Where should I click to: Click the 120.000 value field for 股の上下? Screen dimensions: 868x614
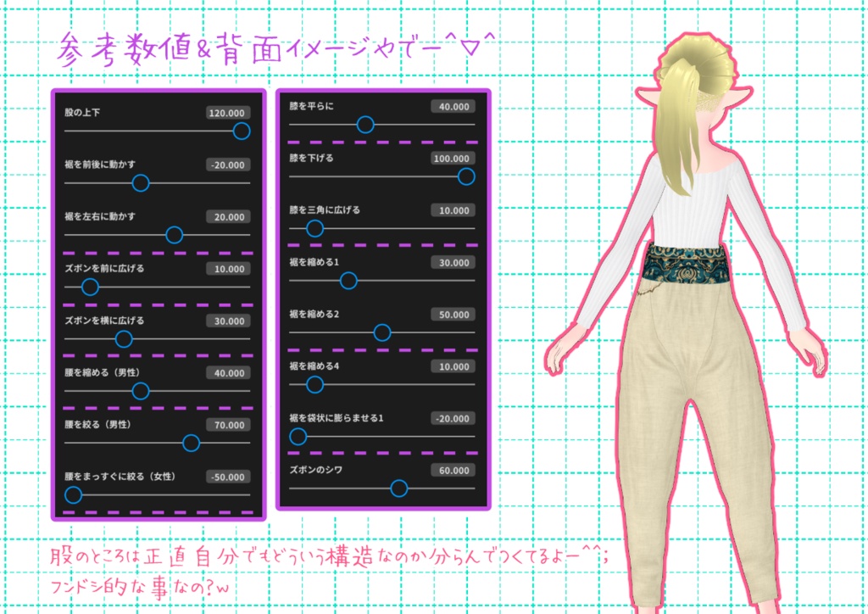[227, 113]
